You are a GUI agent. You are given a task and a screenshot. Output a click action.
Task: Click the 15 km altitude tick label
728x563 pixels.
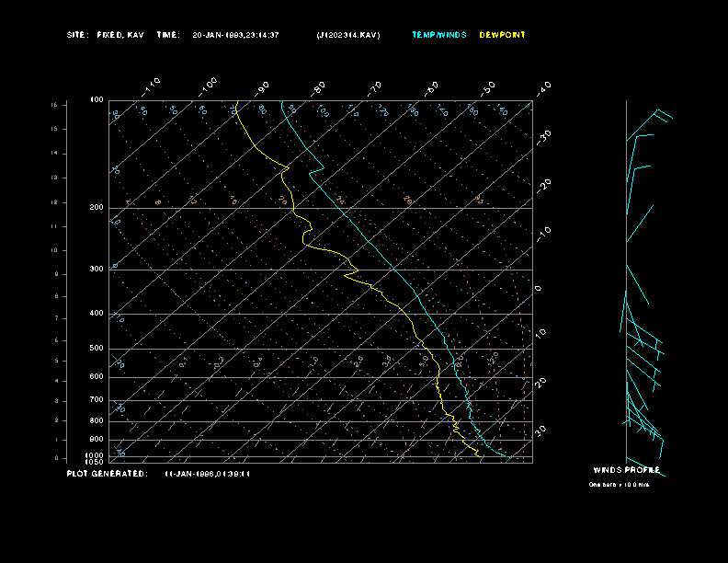(54, 105)
